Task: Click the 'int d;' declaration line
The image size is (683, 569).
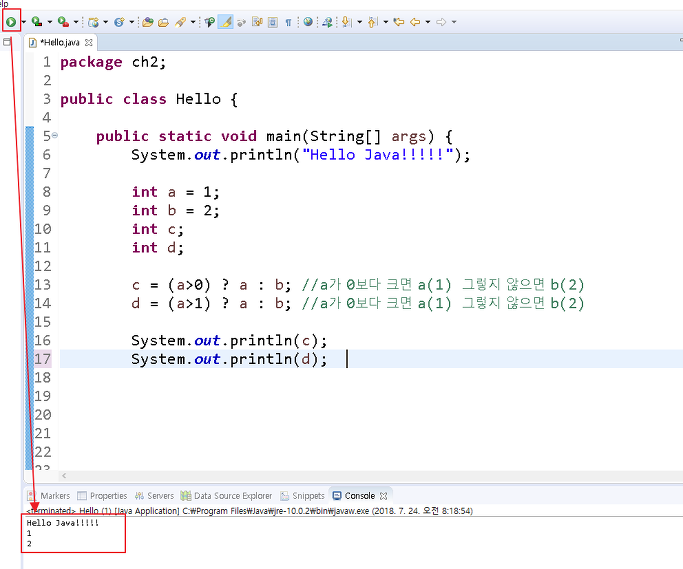Action: tap(158, 248)
